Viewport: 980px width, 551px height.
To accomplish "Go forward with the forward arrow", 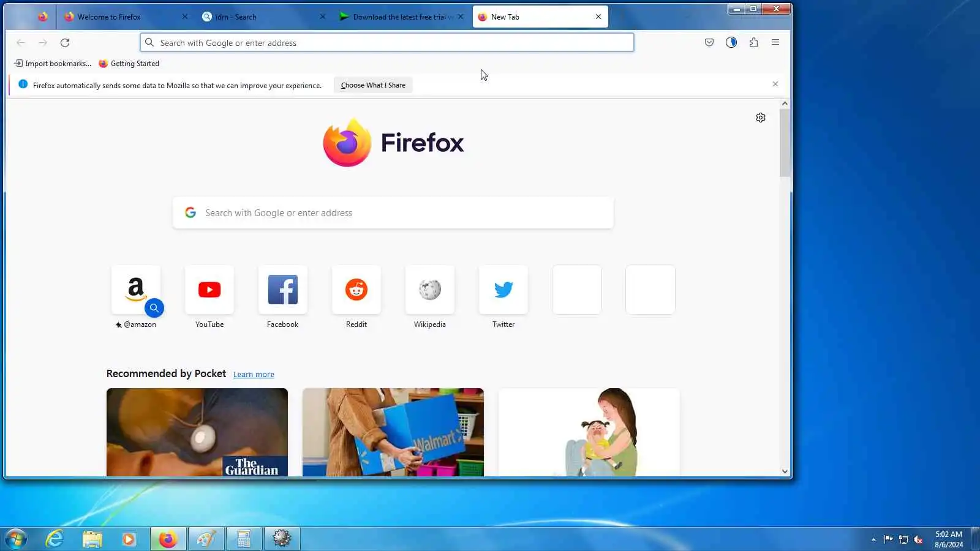I will (43, 43).
